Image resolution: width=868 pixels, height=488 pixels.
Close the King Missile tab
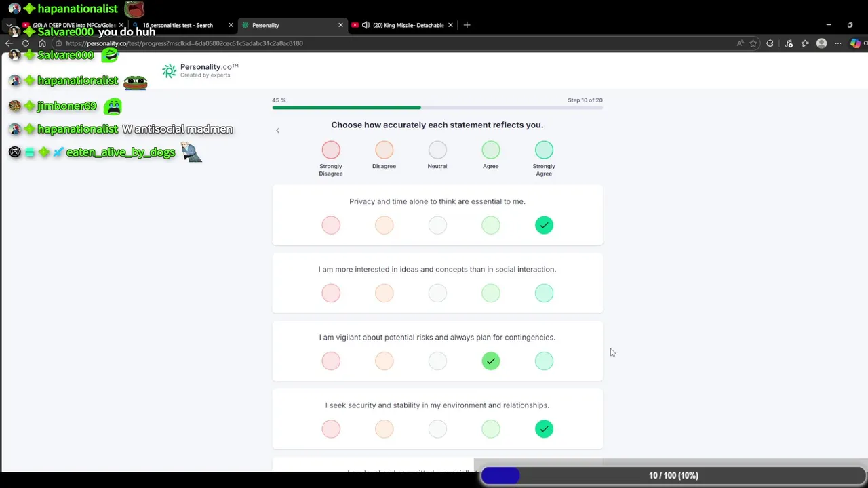click(x=450, y=25)
